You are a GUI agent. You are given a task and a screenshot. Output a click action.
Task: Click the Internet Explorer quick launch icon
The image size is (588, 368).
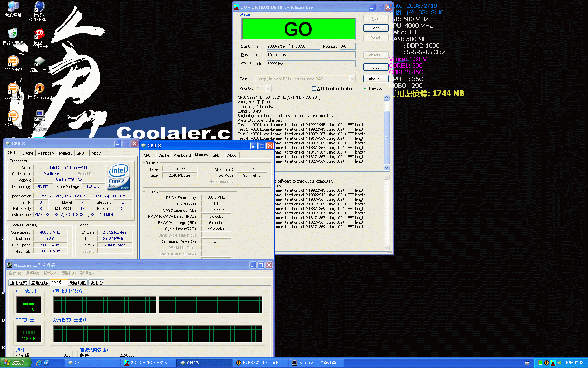click(39, 363)
